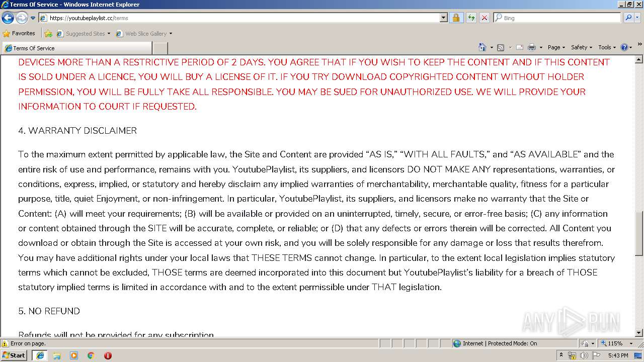Click the '4. WARRANTY DISCLAIMER' heading
644x362 pixels.
77,131
